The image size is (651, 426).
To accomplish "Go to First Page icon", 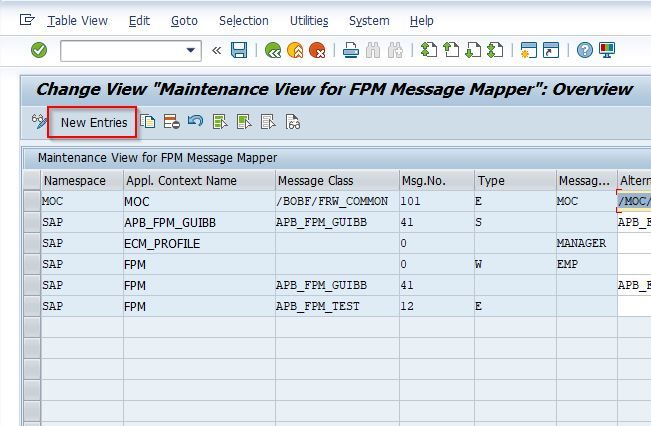I will point(429,51).
